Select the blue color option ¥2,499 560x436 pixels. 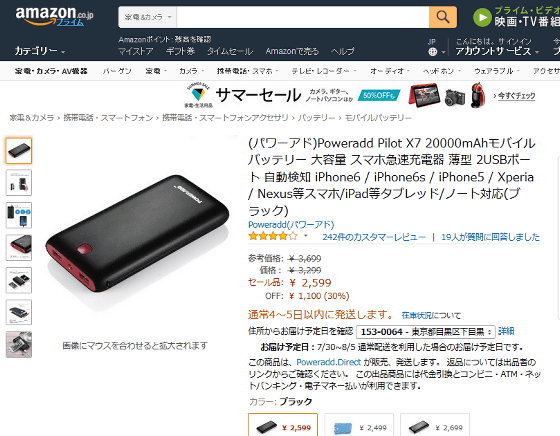[x=359, y=425]
